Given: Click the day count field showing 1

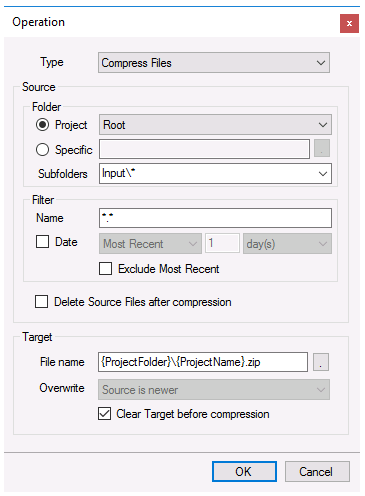Looking at the screenshot, I should coord(222,243).
